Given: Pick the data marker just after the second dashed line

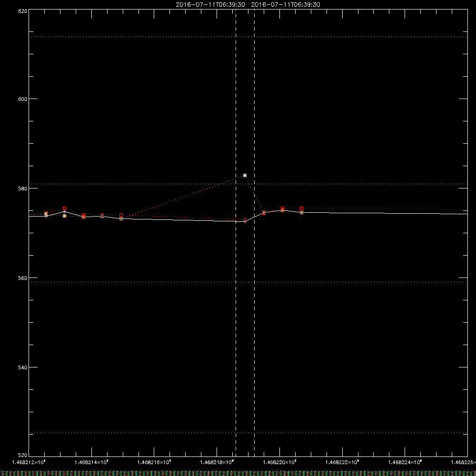Looking at the screenshot, I should [x=264, y=213].
